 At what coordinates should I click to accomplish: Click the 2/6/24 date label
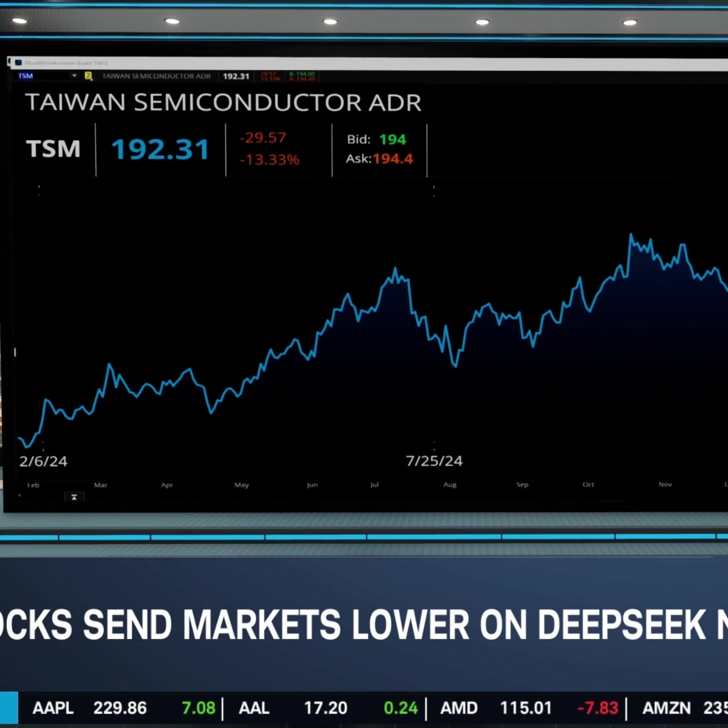pos(43,461)
